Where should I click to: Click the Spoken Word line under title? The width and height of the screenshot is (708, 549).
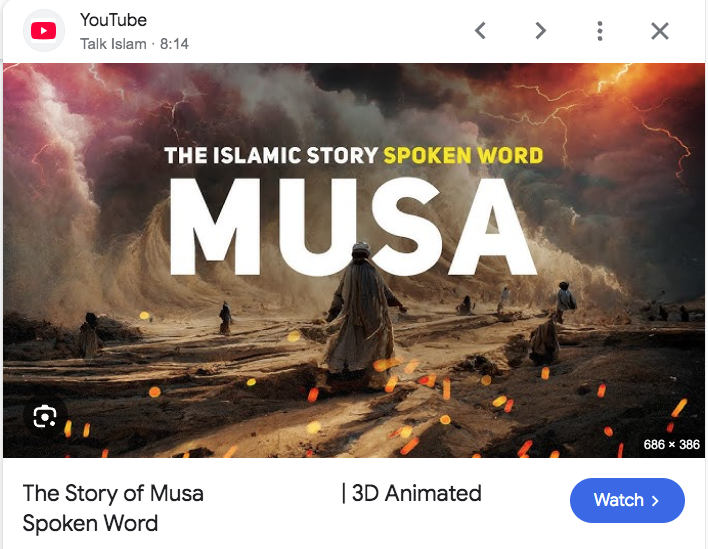pos(90,524)
